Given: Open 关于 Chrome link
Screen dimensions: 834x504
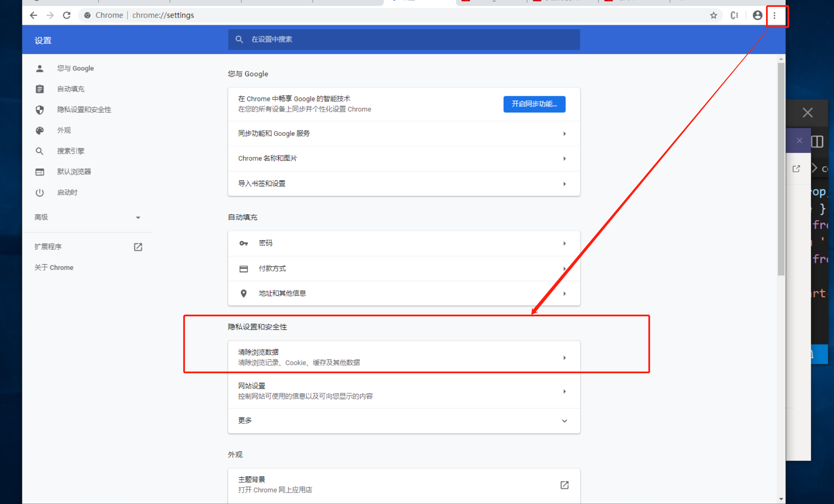Looking at the screenshot, I should 54,267.
